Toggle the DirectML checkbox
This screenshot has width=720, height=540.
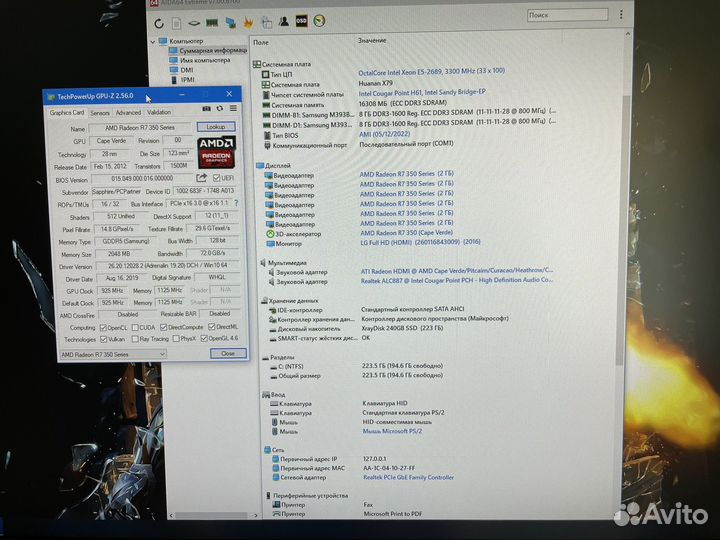[212, 326]
